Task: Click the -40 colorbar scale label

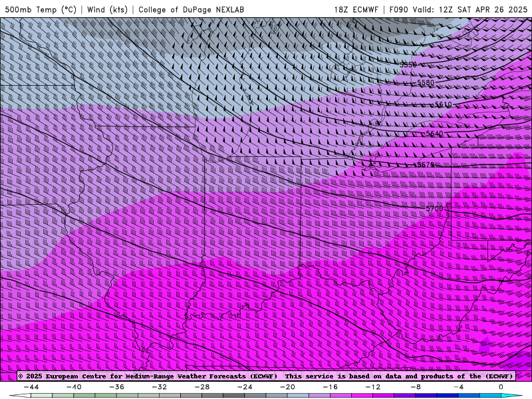Action: pyautogui.click(x=74, y=387)
